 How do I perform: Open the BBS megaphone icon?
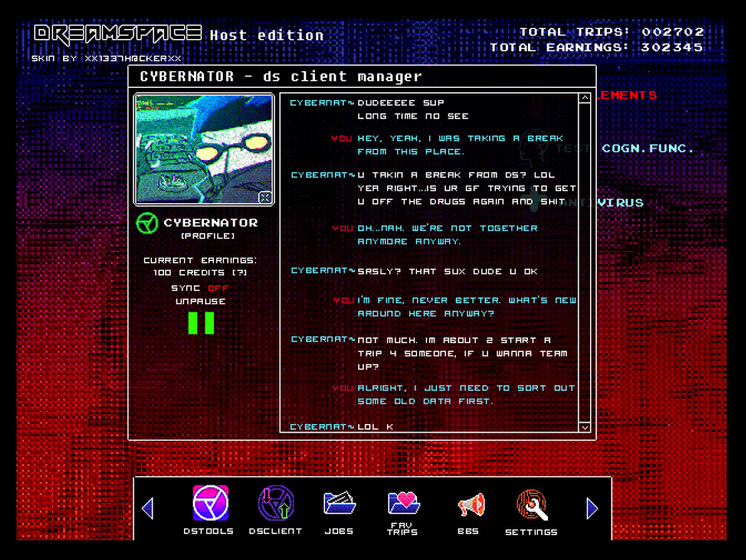pyautogui.click(x=468, y=505)
